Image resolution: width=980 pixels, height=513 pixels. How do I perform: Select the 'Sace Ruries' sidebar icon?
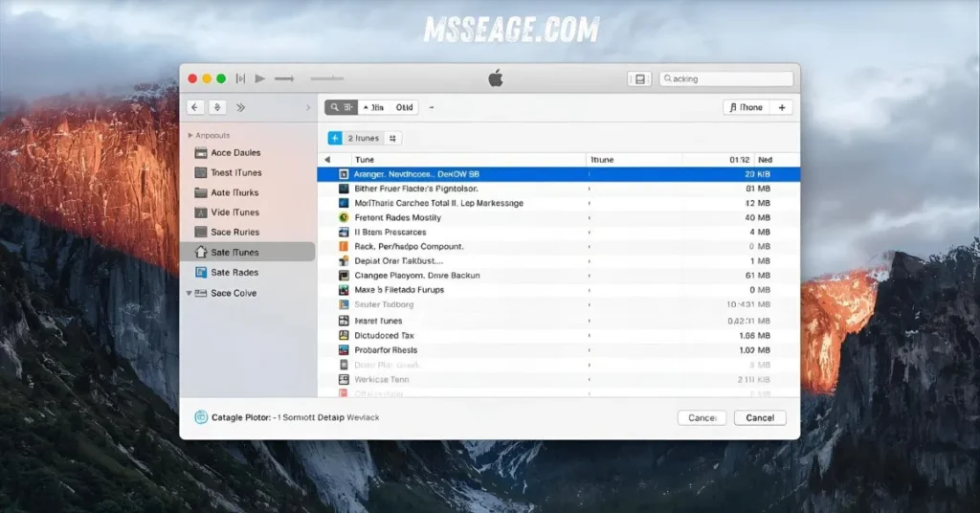pyautogui.click(x=201, y=232)
